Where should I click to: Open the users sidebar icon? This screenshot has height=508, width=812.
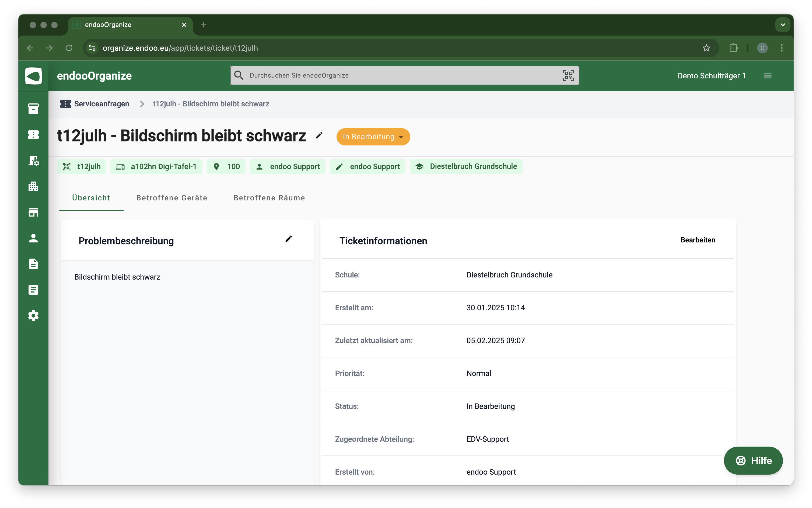(33, 238)
